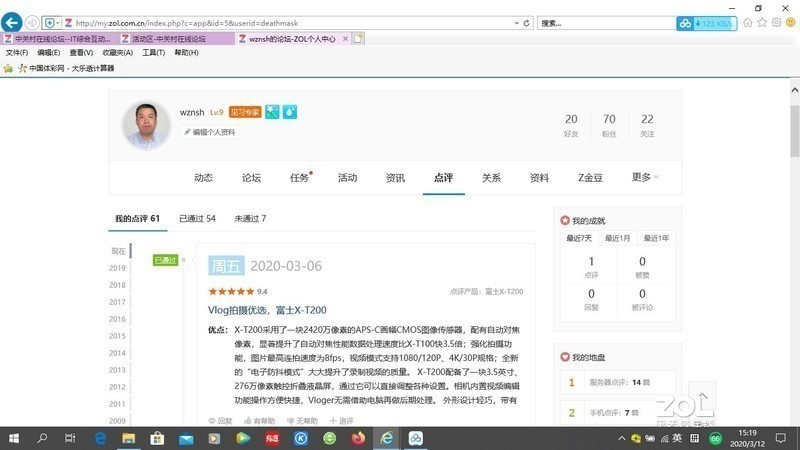This screenshot has height=450, width=800.
Task: Open Windows taskbar search
Action: tap(42, 438)
